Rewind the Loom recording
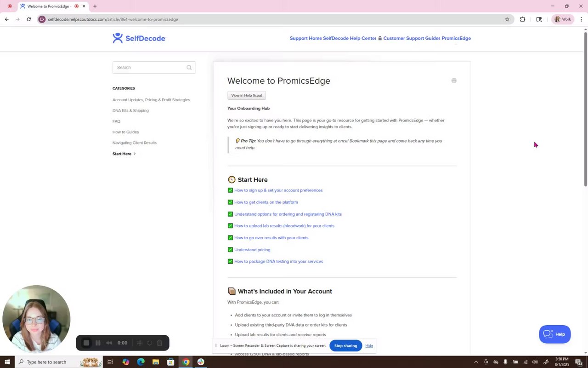588x368 pixels. coord(109,343)
